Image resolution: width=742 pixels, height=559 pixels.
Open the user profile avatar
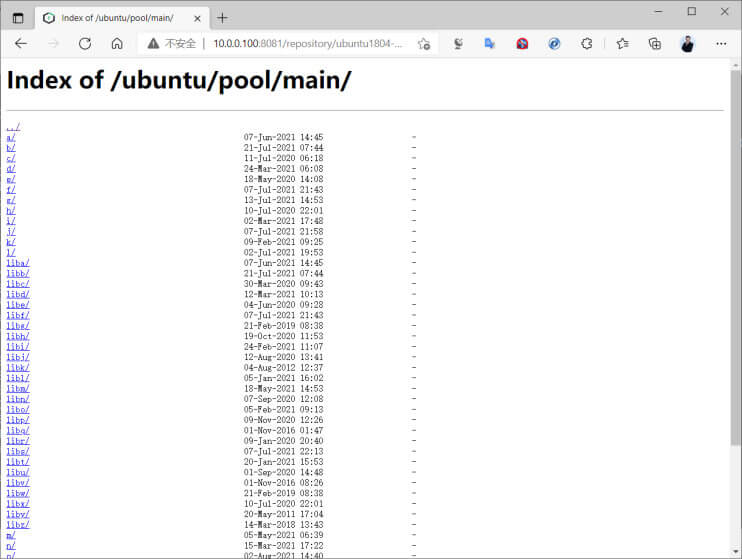click(x=688, y=44)
